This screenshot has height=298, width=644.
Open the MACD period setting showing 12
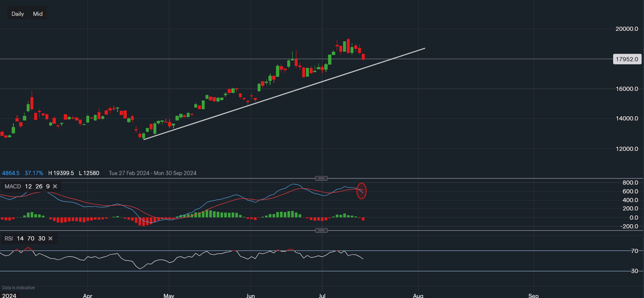click(28, 186)
